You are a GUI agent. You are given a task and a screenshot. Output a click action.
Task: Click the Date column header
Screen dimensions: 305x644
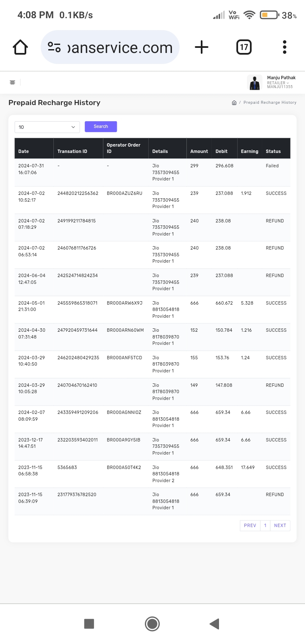[24, 151]
